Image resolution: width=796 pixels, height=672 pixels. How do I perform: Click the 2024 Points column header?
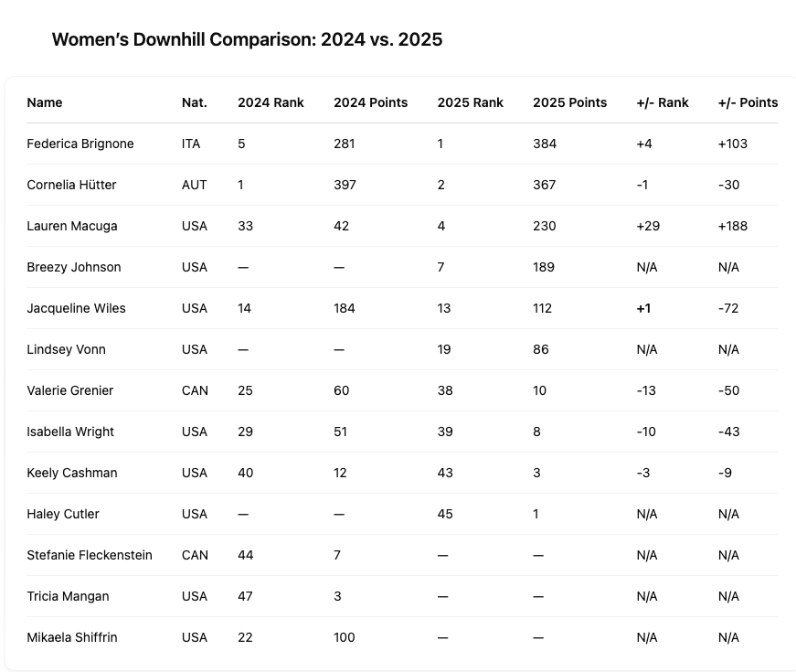click(370, 102)
